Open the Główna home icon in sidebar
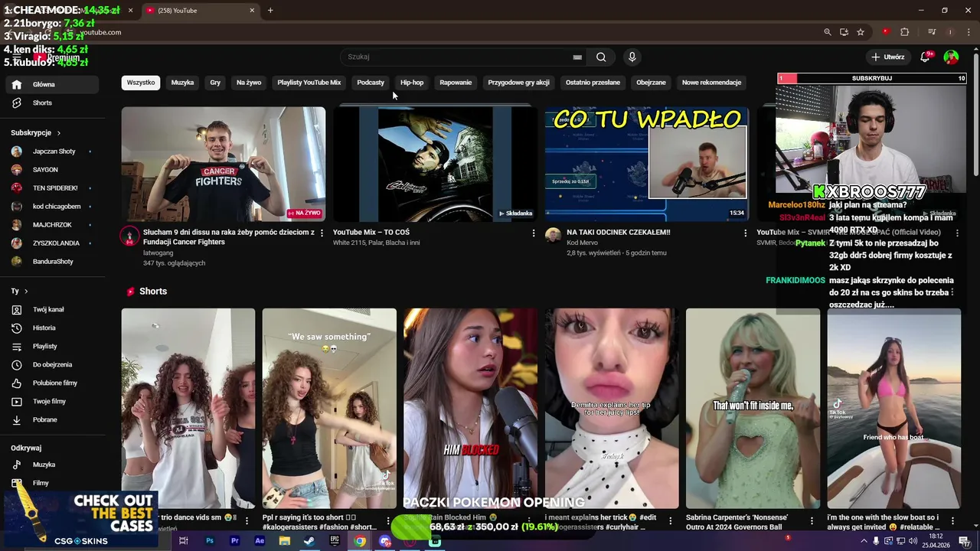 click(16, 85)
